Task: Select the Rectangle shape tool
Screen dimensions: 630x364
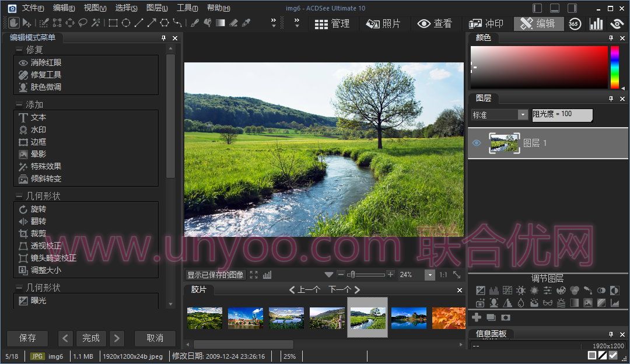Action: [x=113, y=23]
